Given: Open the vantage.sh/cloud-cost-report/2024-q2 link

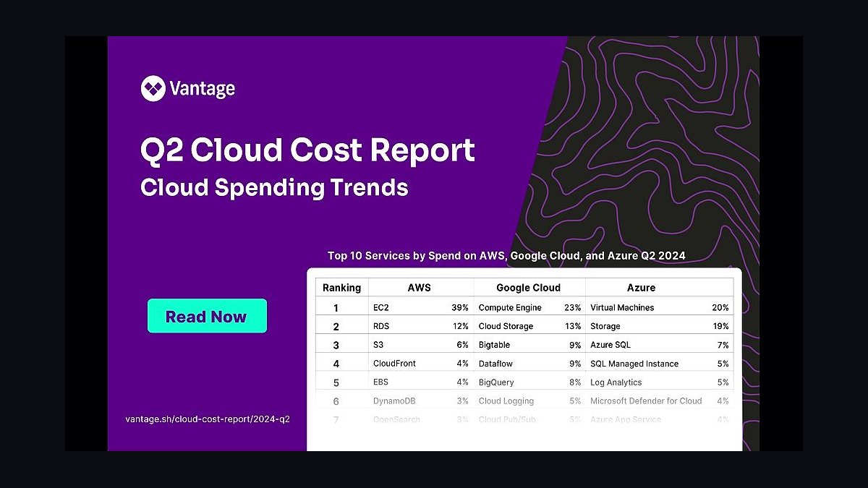Looking at the screenshot, I should (x=208, y=419).
